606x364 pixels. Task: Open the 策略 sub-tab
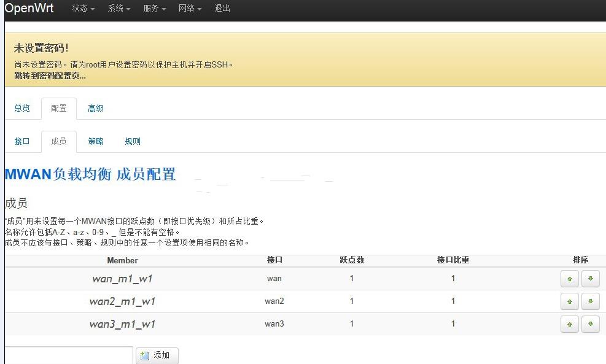point(96,141)
